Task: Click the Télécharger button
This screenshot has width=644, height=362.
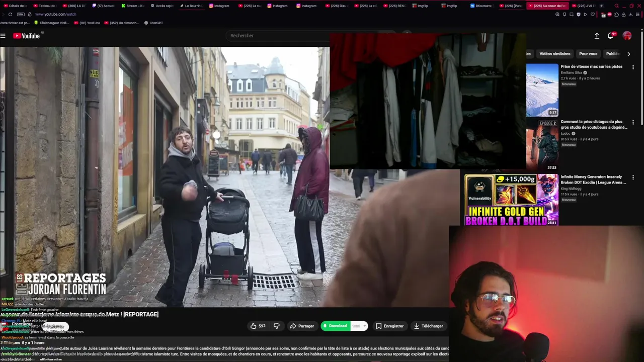Action: [429, 326]
